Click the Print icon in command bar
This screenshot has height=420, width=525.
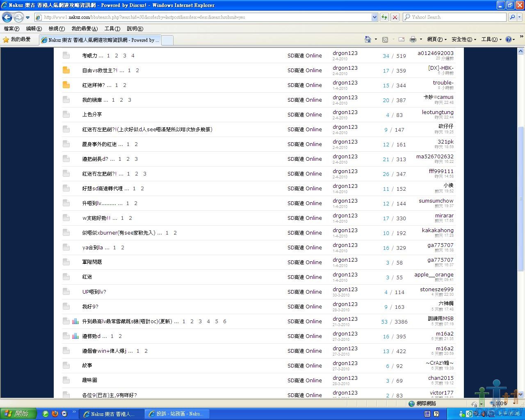tap(413, 39)
